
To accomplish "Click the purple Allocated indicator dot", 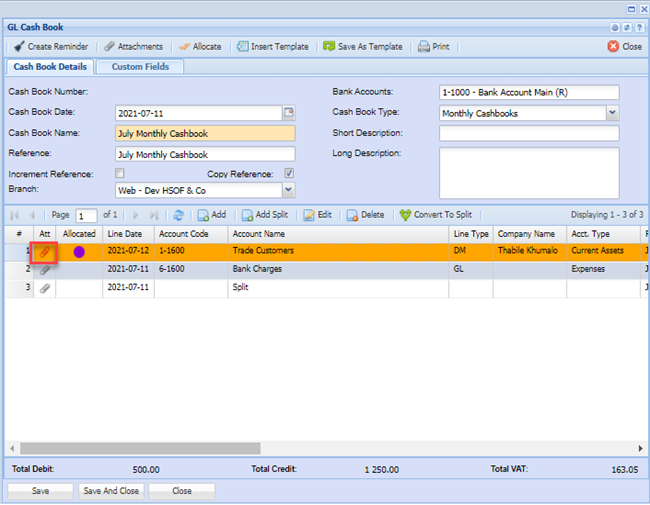I will (x=79, y=252).
